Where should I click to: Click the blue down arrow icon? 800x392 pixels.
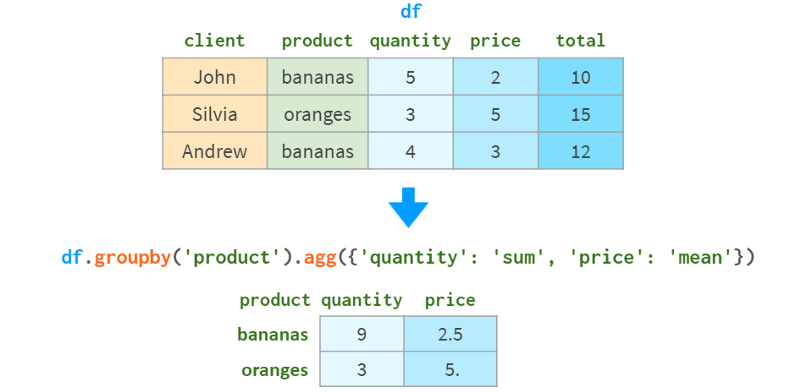pyautogui.click(x=408, y=207)
